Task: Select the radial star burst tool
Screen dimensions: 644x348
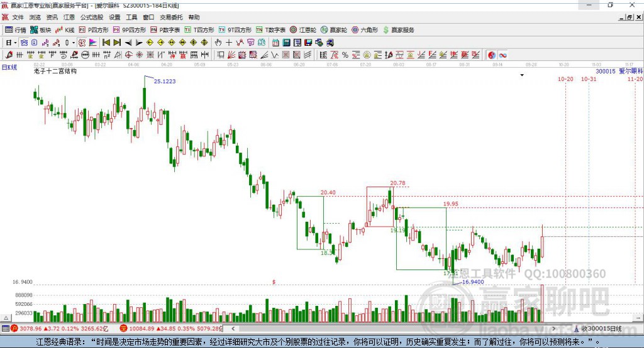Action: (139, 55)
